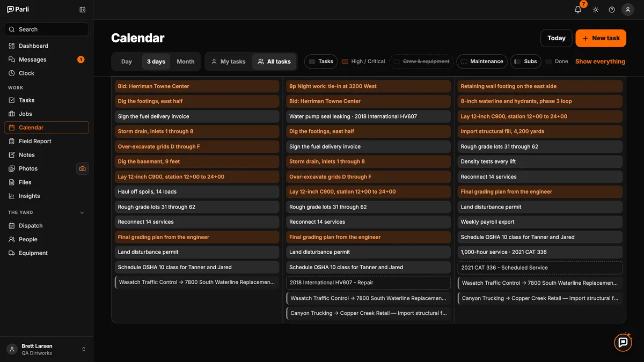Click the Jobs sidebar icon
The image size is (644, 362).
[x=12, y=114]
